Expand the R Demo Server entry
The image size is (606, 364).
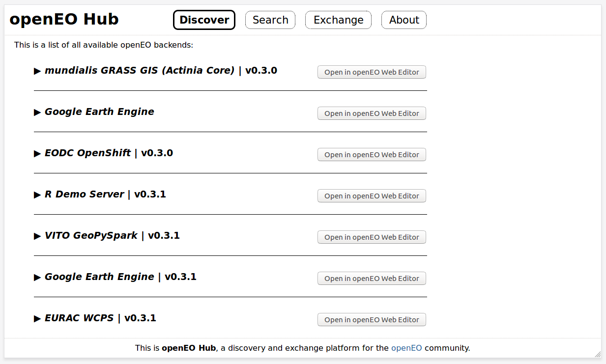38,195
